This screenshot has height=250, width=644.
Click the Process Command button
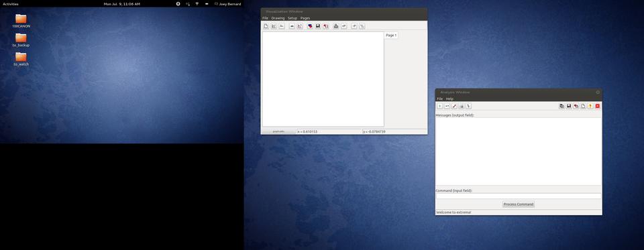coord(519,204)
